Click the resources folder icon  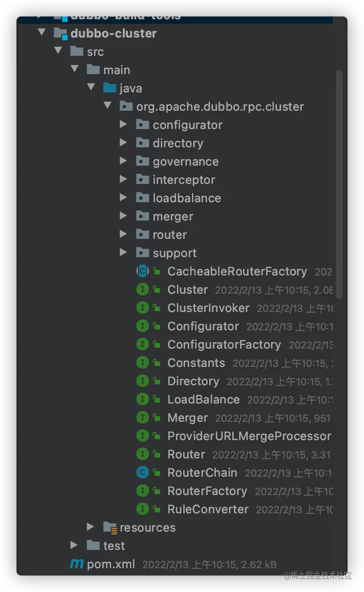[x=110, y=527]
